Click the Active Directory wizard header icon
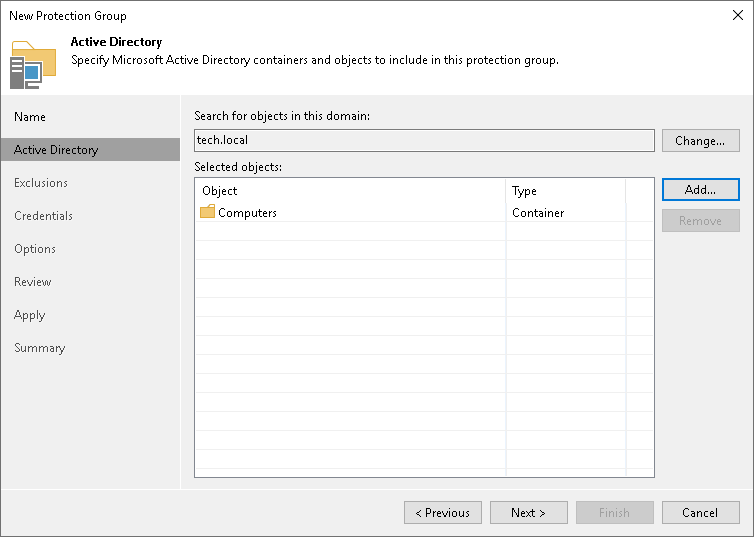The width and height of the screenshot is (754, 537). [33, 63]
